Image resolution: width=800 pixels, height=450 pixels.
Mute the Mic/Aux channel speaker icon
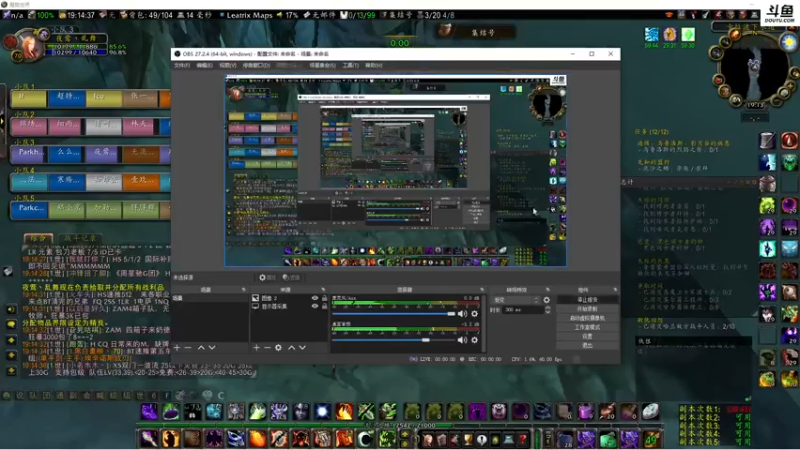[462, 314]
